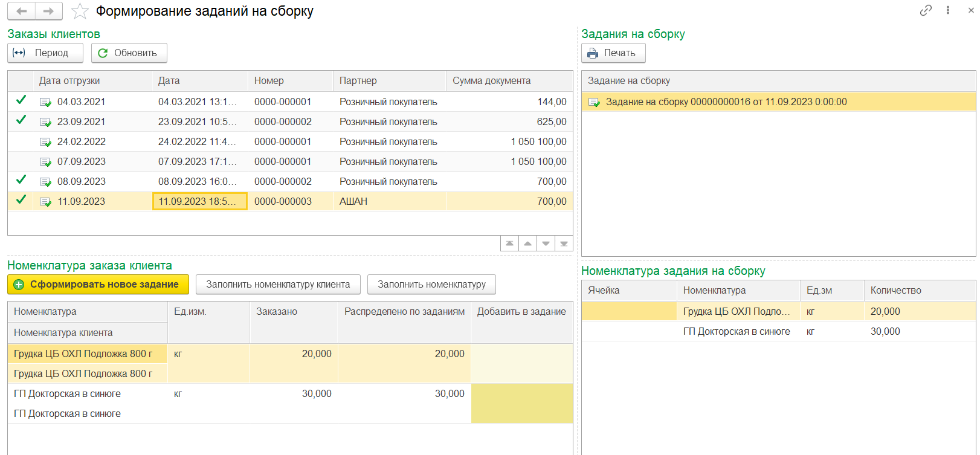Viewport: 980px width, 455px height.
Task: Select amount 625,00 cell
Action: 509,121
